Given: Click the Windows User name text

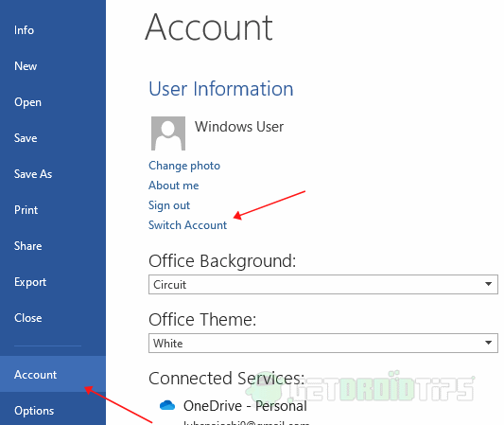Looking at the screenshot, I should 239,127.
